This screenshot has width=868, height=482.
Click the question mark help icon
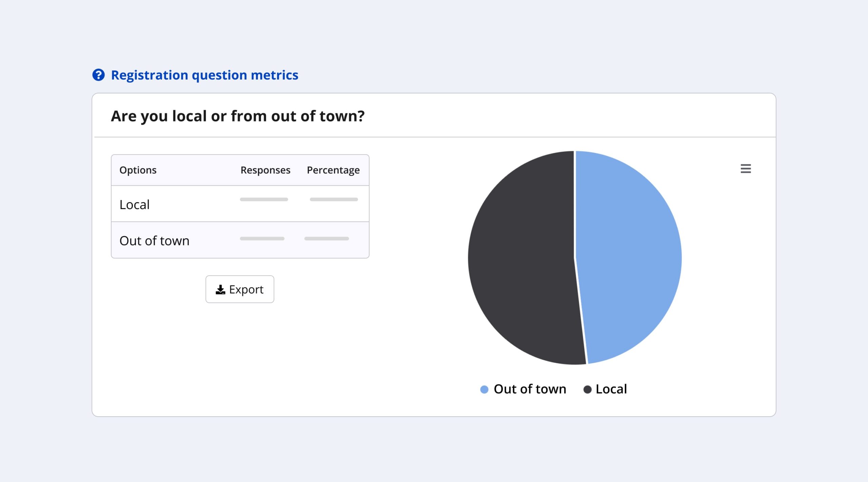pos(98,75)
